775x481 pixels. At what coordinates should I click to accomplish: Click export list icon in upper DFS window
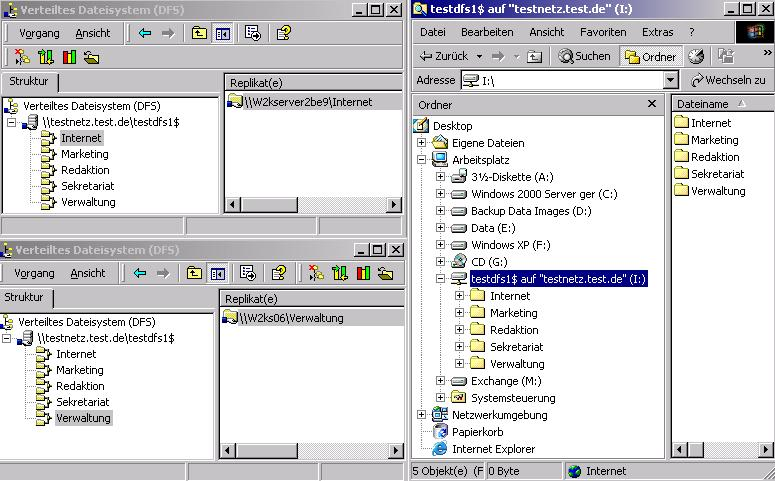pos(253,33)
